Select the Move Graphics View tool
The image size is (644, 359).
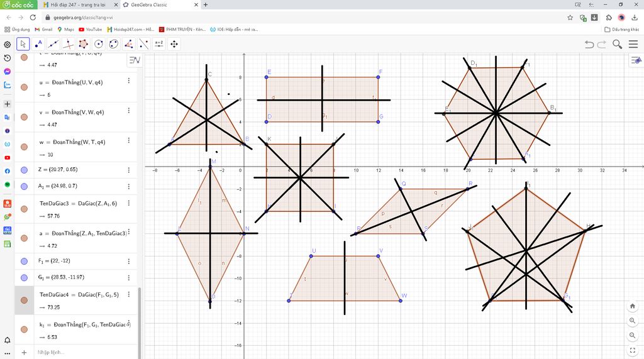(174, 44)
